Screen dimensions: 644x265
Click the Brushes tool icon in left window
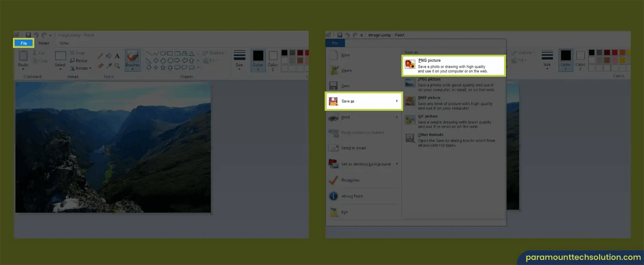[133, 56]
